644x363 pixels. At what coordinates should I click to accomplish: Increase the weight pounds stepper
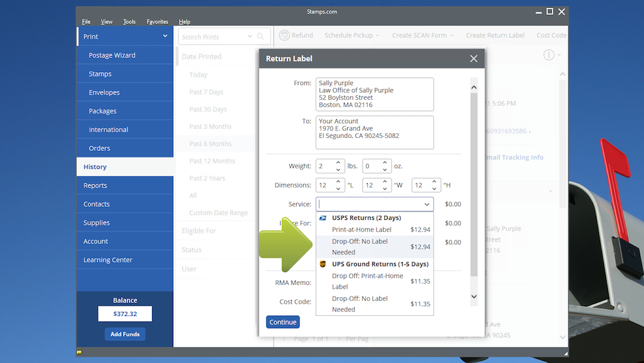tap(339, 162)
